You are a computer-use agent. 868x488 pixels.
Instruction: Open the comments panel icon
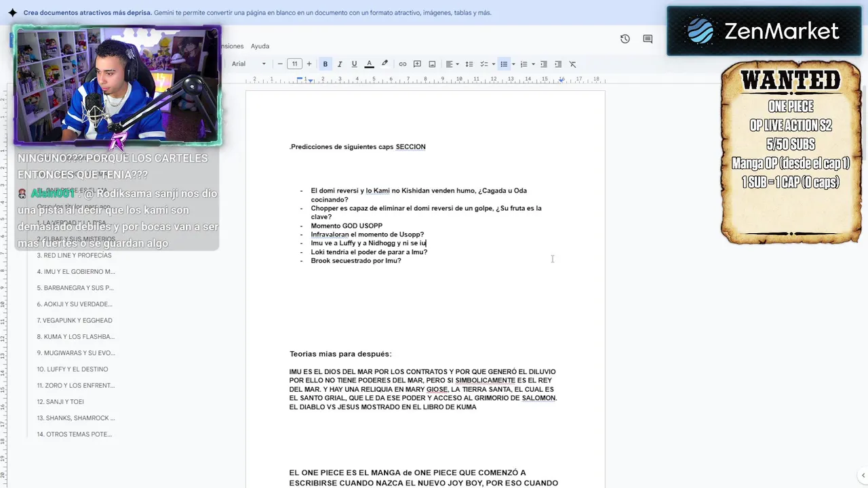pyautogui.click(x=648, y=39)
